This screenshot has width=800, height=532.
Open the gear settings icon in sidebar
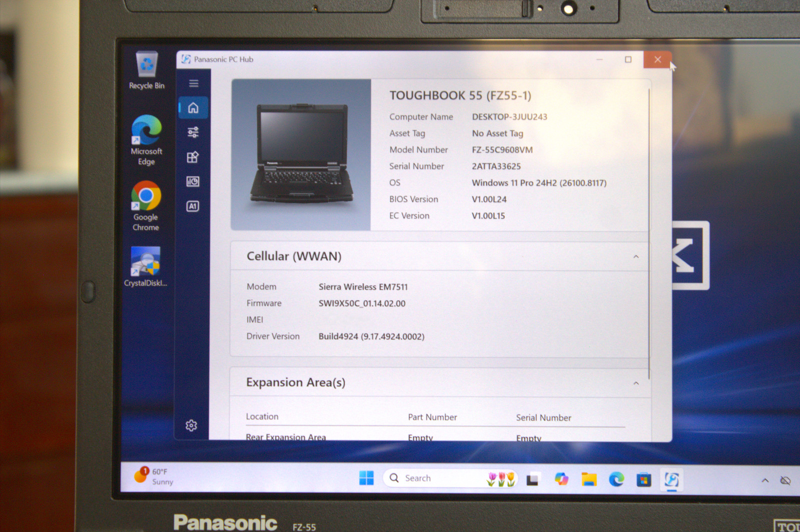(191, 425)
